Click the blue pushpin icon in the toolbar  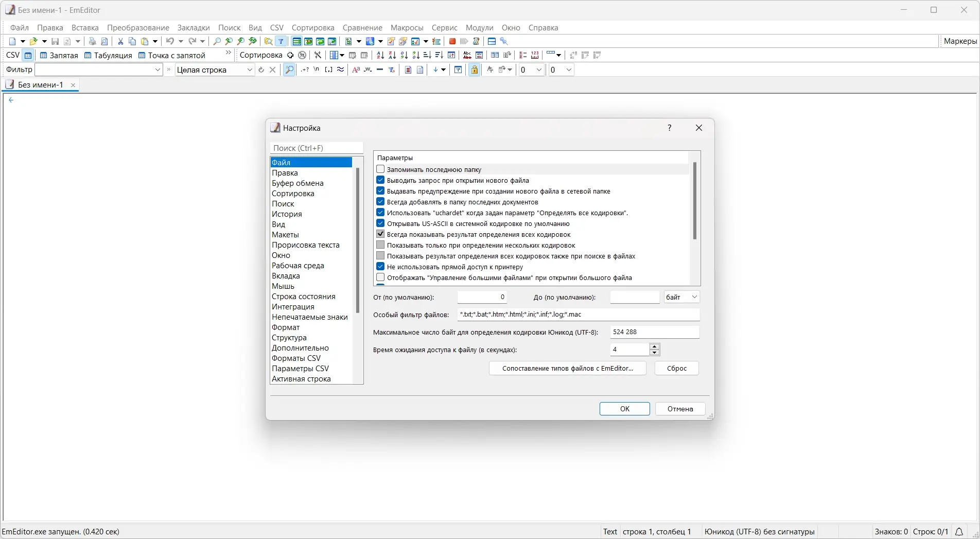pyautogui.click(x=504, y=41)
